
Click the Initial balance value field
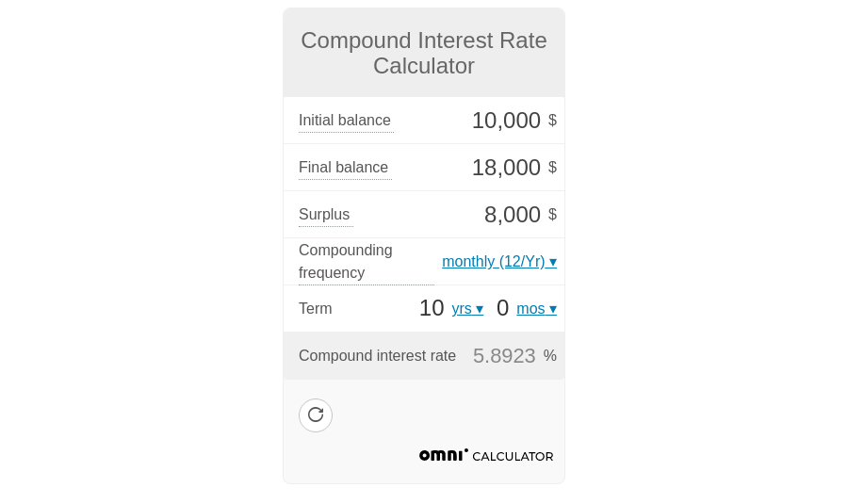point(505,121)
